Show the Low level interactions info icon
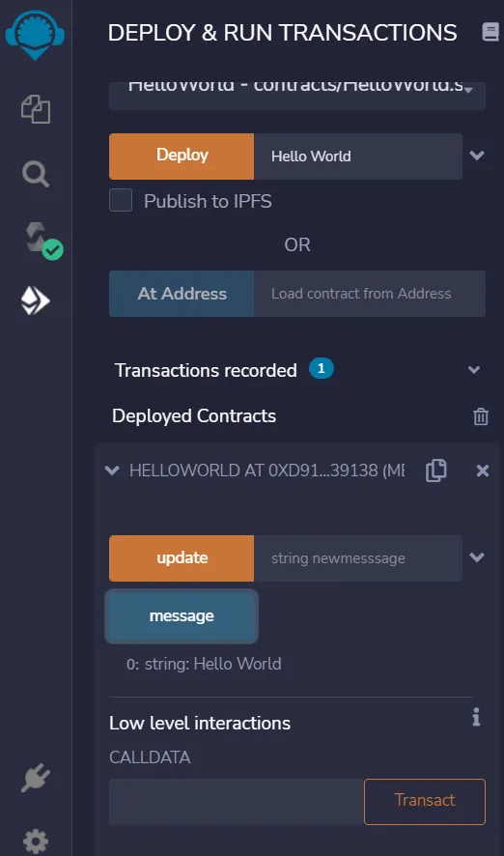 click(x=476, y=717)
